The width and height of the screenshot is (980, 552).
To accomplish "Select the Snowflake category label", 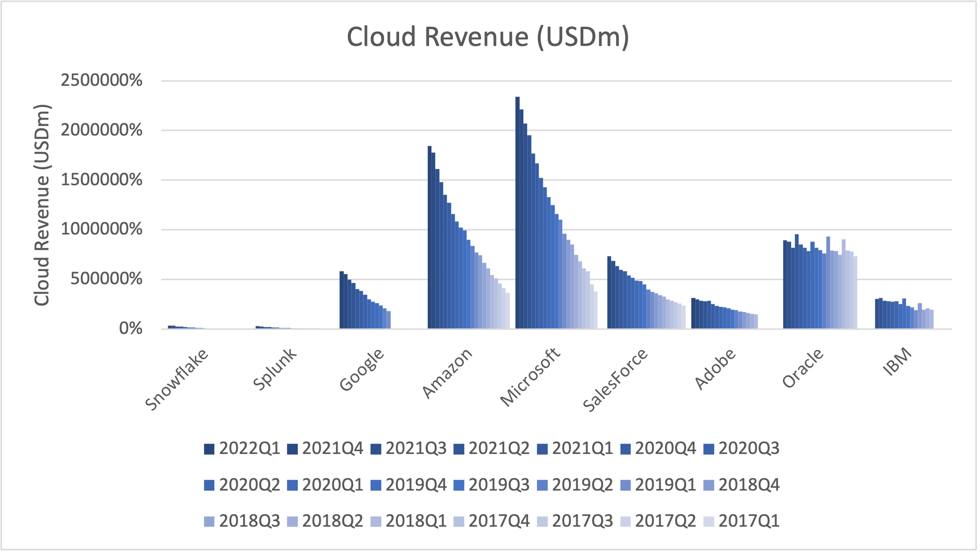I will 177,379.
